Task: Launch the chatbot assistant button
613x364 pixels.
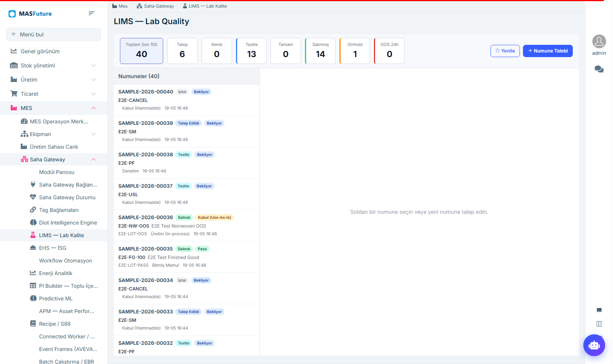Action: (594, 345)
